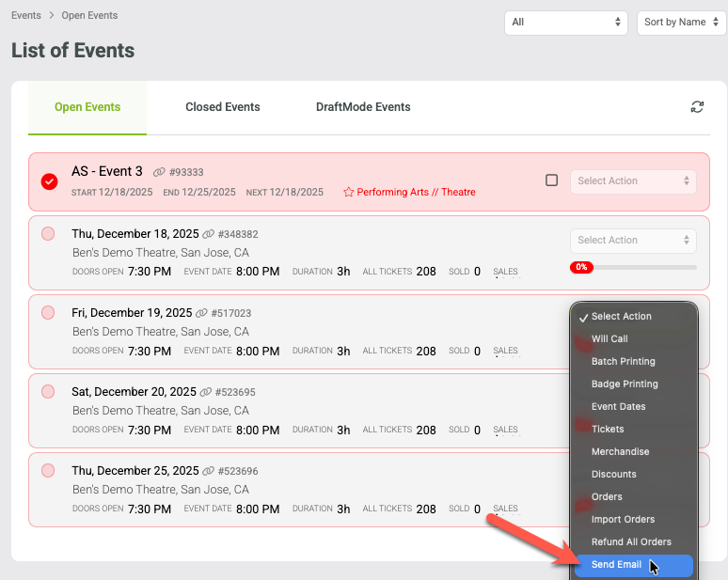Click date ID #517023

(230, 313)
